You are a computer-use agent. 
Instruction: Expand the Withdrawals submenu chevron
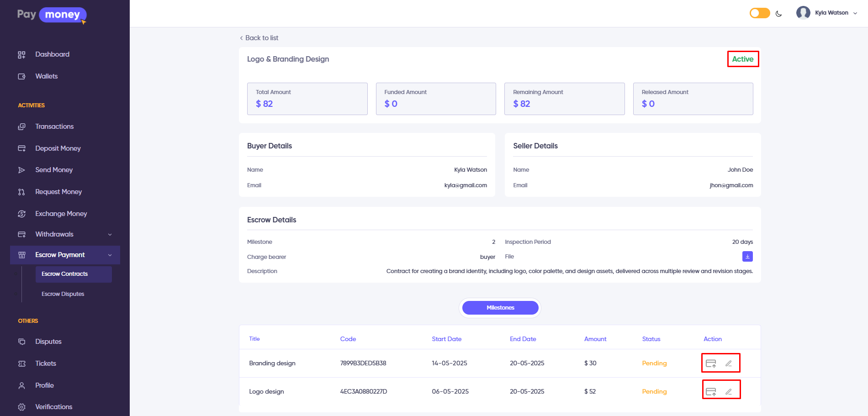pyautogui.click(x=110, y=235)
